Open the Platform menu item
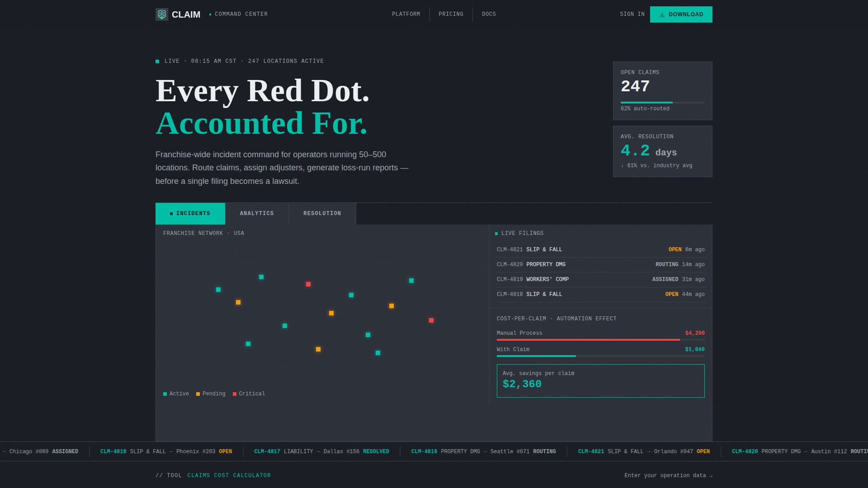This screenshot has height=488, width=868. click(x=406, y=14)
